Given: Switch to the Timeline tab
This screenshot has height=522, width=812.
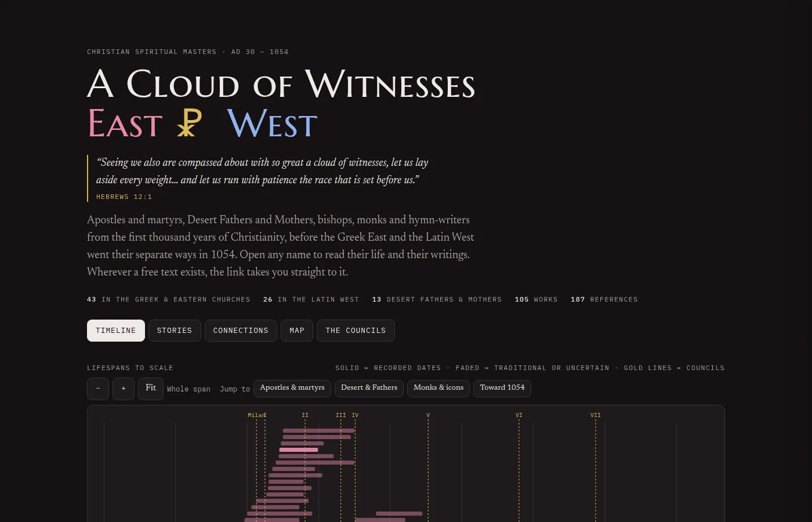Looking at the screenshot, I should click(116, 331).
